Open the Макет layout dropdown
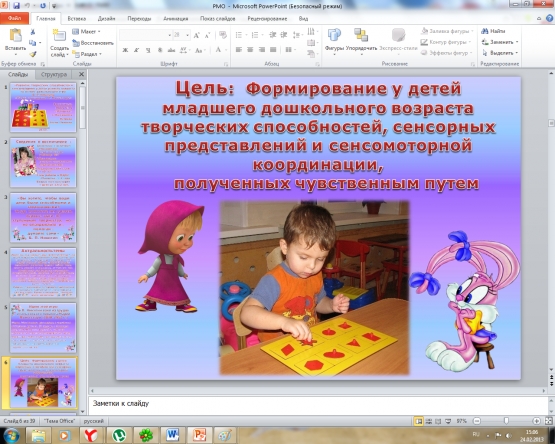The height and width of the screenshot is (444, 555). coord(86,32)
